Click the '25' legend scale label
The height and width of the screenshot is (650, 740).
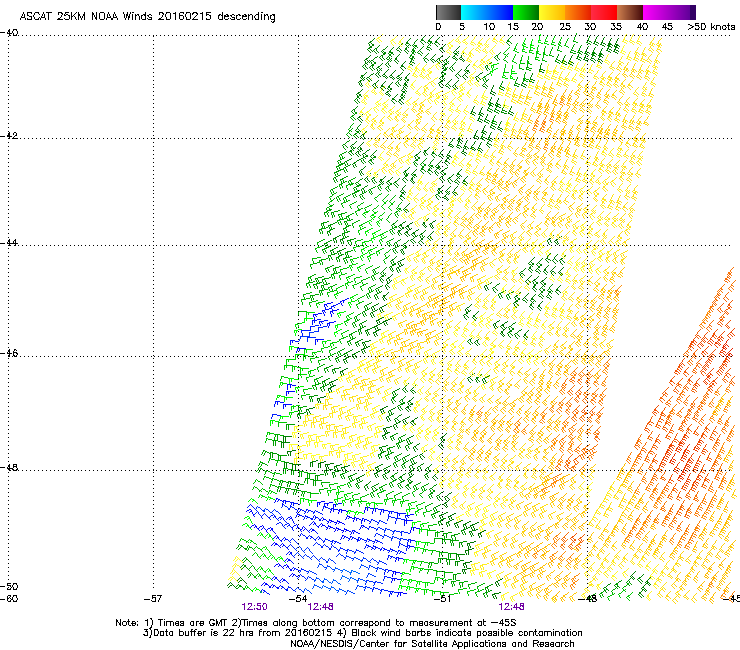click(x=565, y=27)
